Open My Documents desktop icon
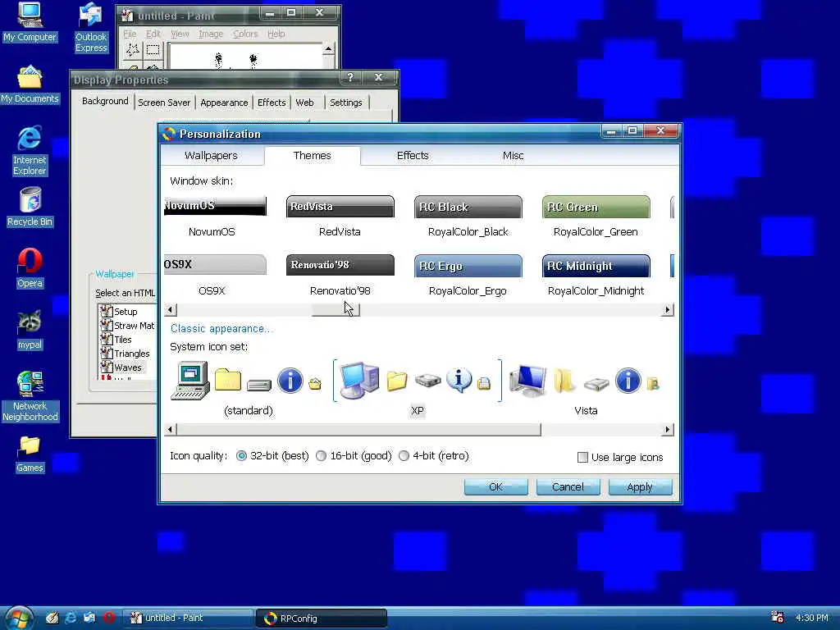Image resolution: width=840 pixels, height=630 pixels. click(x=30, y=84)
